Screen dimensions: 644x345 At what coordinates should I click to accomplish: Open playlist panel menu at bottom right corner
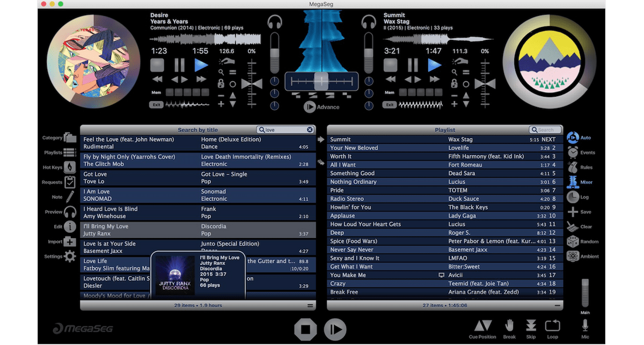click(x=557, y=305)
